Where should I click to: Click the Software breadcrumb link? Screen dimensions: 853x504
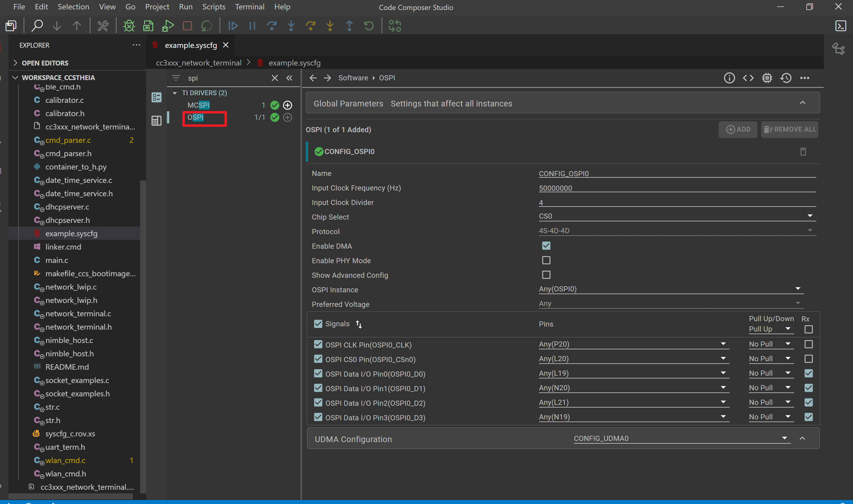coord(353,78)
